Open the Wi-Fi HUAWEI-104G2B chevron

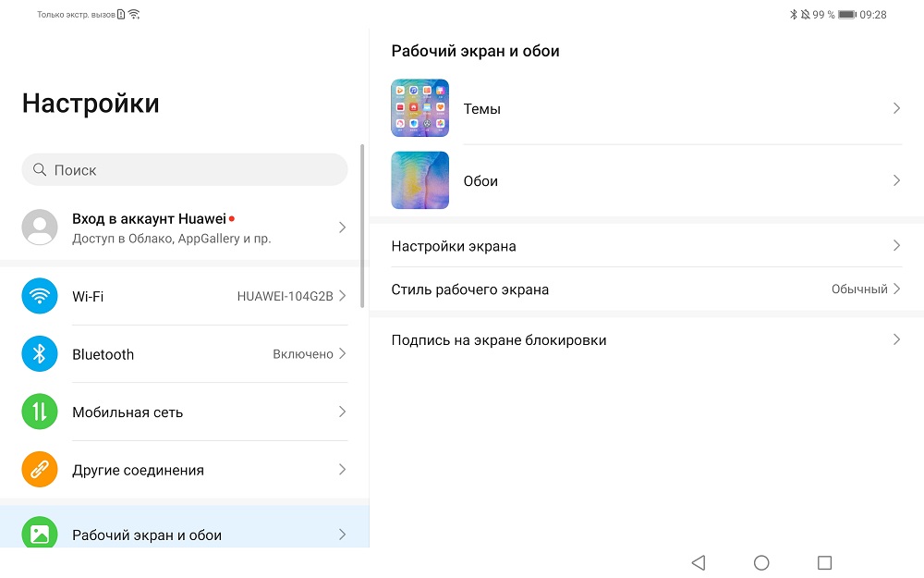coord(343,296)
